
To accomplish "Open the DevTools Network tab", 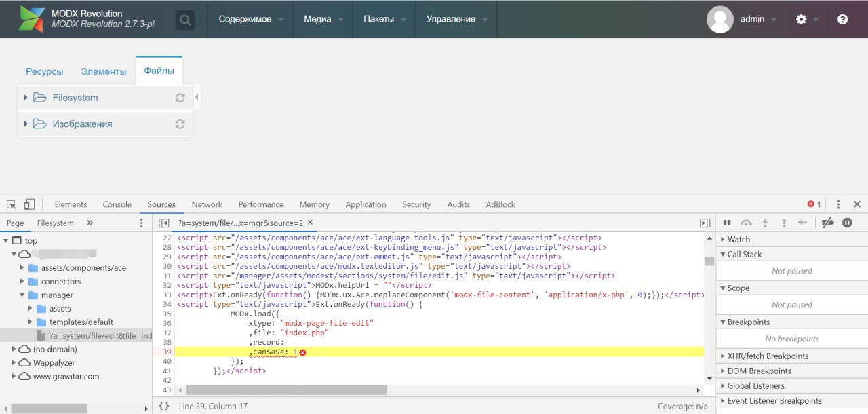I will tap(207, 204).
